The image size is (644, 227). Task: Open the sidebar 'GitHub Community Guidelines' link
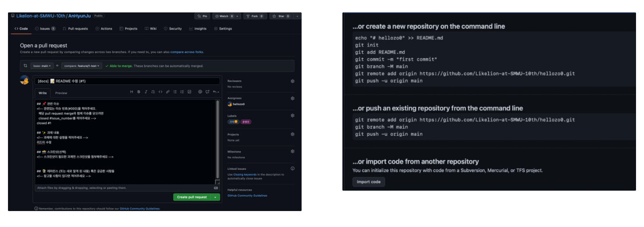(247, 196)
